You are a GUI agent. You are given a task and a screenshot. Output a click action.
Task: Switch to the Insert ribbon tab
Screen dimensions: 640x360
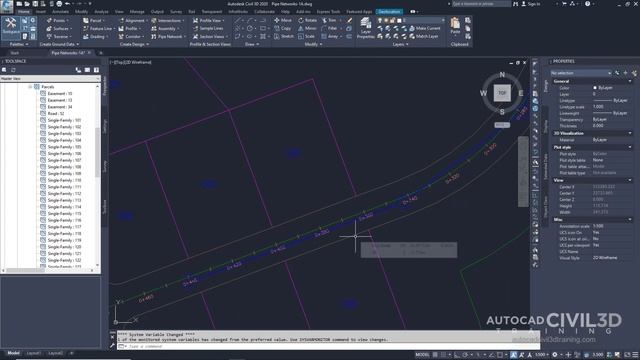[41, 12]
